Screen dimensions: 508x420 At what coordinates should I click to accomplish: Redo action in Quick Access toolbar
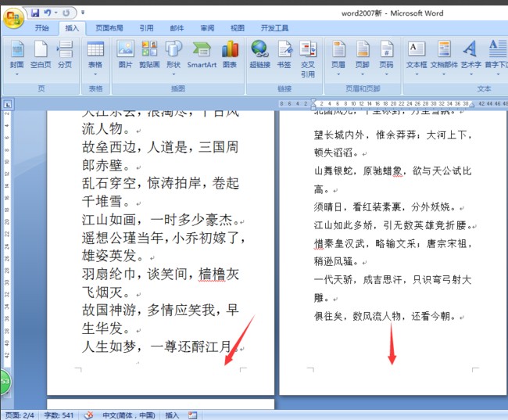66,13
